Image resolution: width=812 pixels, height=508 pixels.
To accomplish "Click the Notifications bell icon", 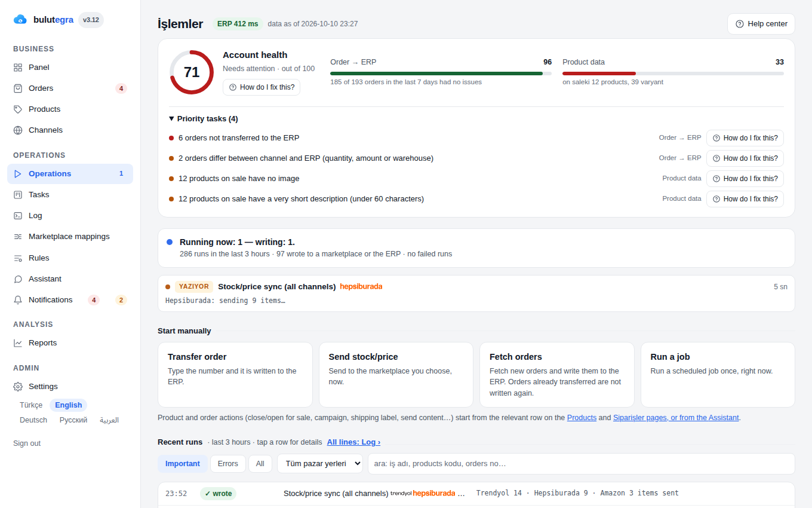I will [18, 300].
